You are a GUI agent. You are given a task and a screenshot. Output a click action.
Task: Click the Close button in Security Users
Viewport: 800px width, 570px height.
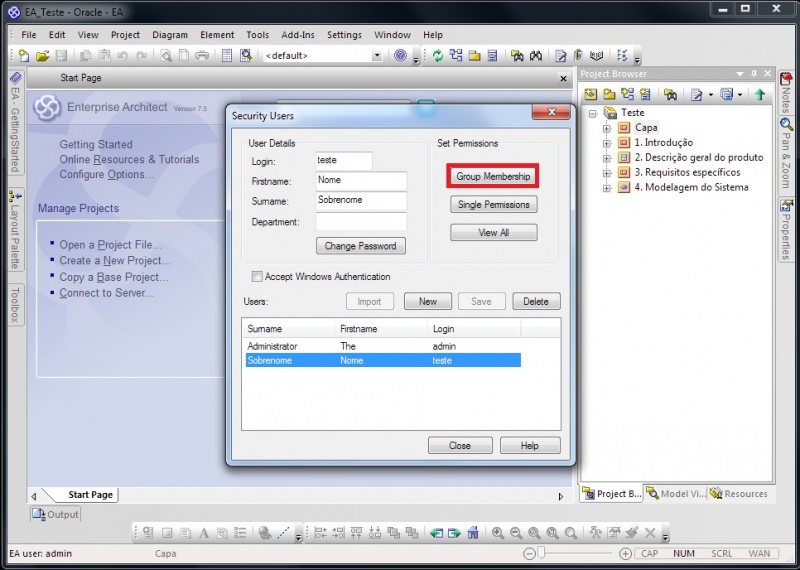pyautogui.click(x=460, y=445)
